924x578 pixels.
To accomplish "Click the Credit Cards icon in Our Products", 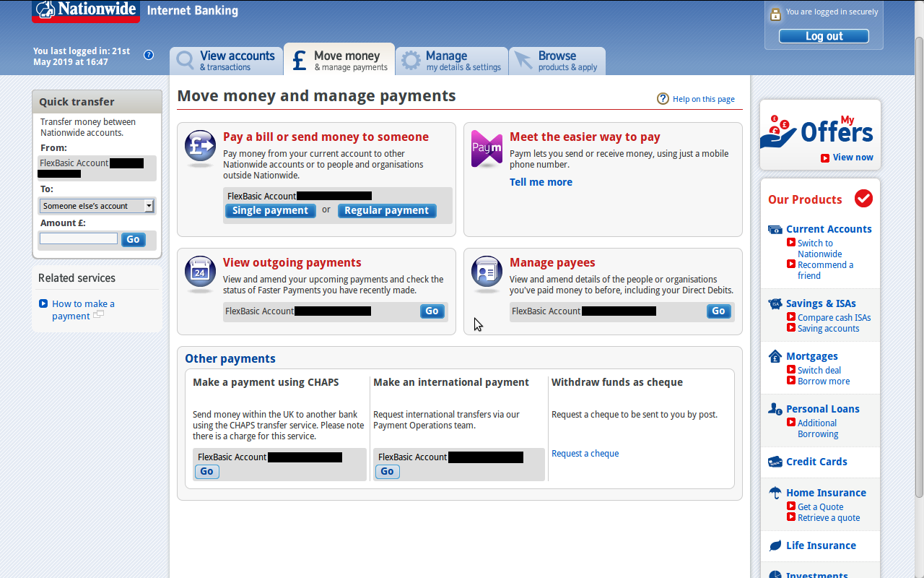I will (775, 462).
